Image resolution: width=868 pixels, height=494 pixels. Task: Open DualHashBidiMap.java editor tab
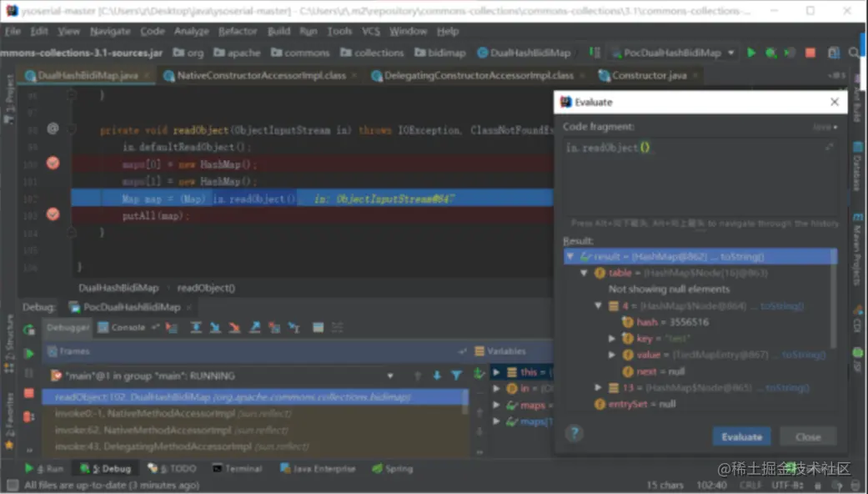87,75
